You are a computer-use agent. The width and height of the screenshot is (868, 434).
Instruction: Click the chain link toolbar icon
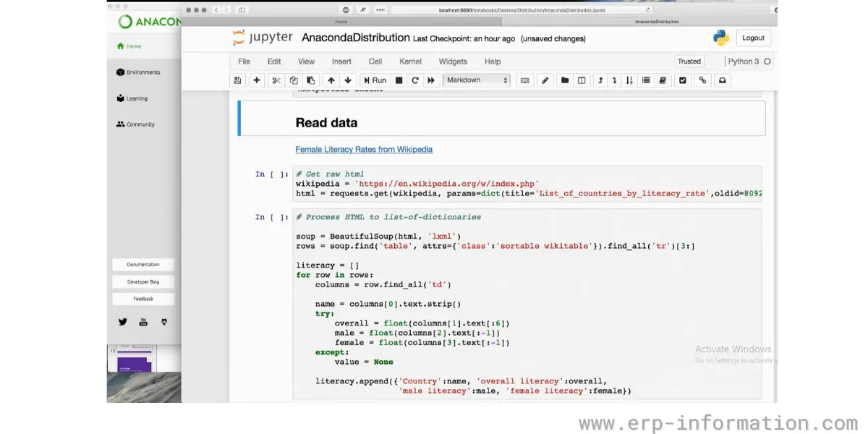[x=702, y=80]
